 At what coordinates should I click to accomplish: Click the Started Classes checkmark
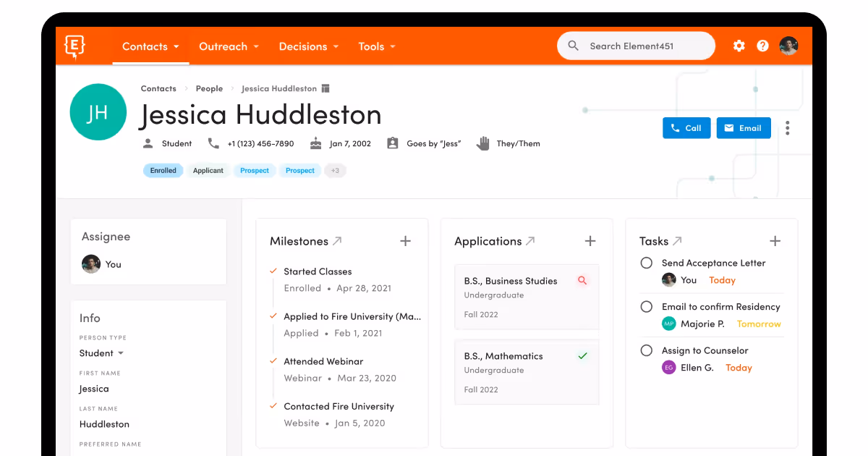pos(273,271)
